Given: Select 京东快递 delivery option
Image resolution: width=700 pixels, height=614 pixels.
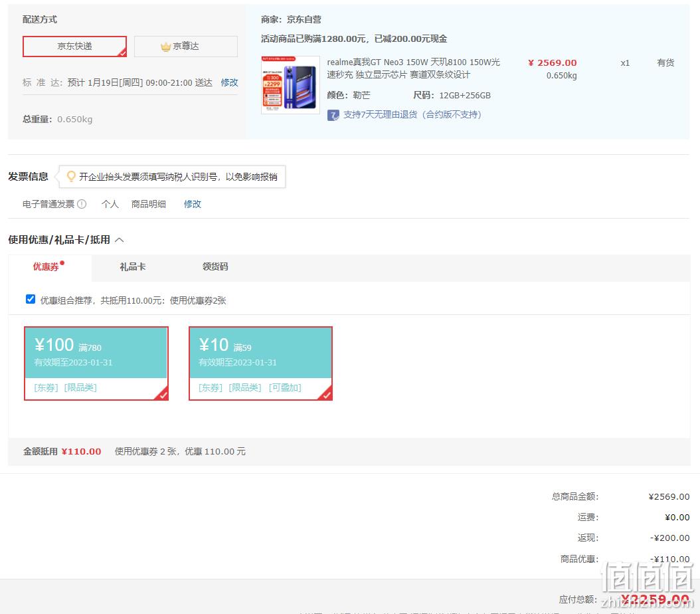Looking at the screenshot, I should 74,47.
